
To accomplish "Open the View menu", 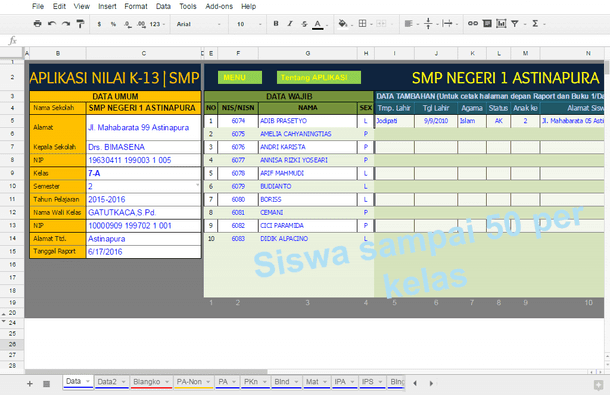I will [82, 6].
